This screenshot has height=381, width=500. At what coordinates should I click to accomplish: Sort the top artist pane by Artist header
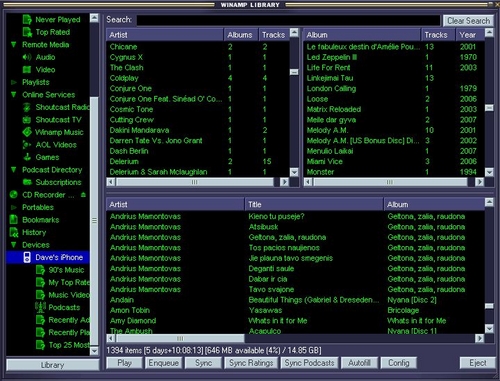pyautogui.click(x=165, y=35)
